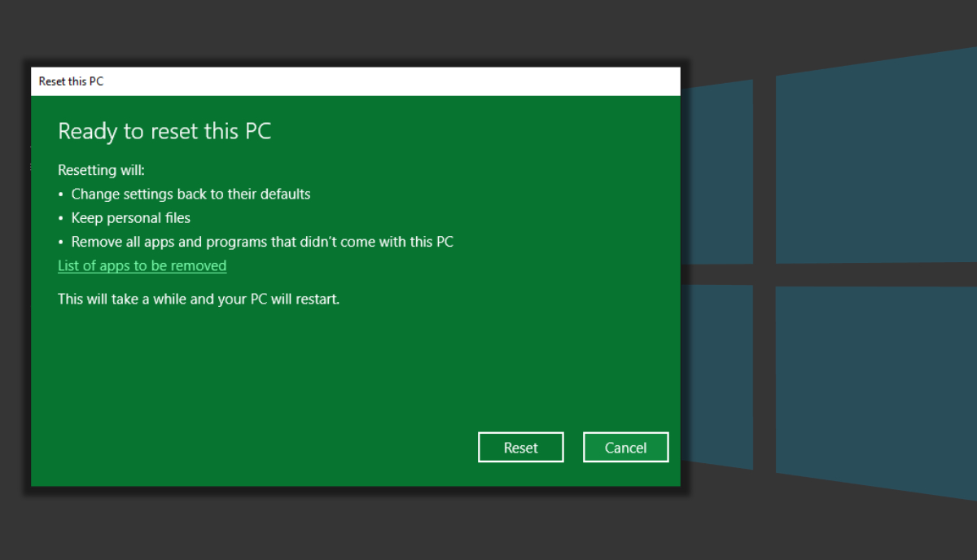Click the PC will restart notice text
The image size is (977, 560).
click(x=199, y=299)
